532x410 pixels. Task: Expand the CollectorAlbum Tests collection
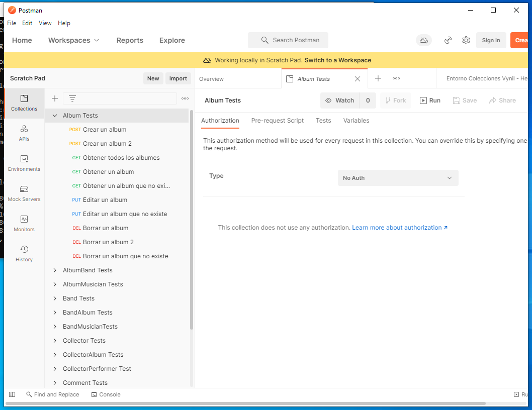(55, 355)
